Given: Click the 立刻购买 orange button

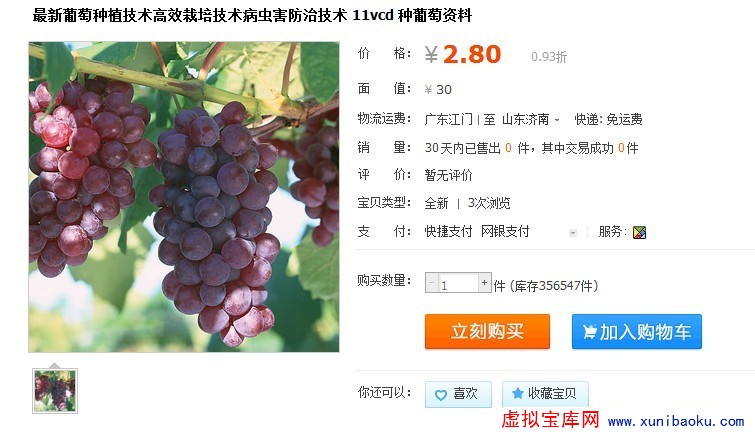Looking at the screenshot, I should (487, 331).
